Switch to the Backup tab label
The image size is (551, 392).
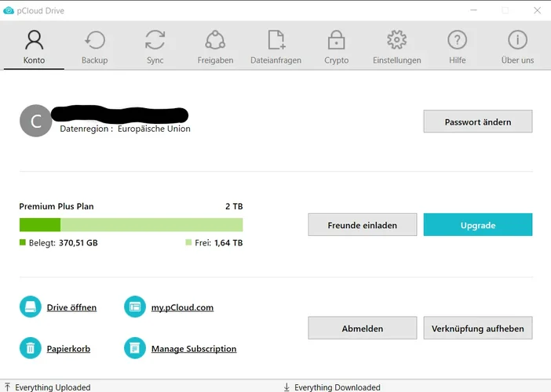[95, 60]
